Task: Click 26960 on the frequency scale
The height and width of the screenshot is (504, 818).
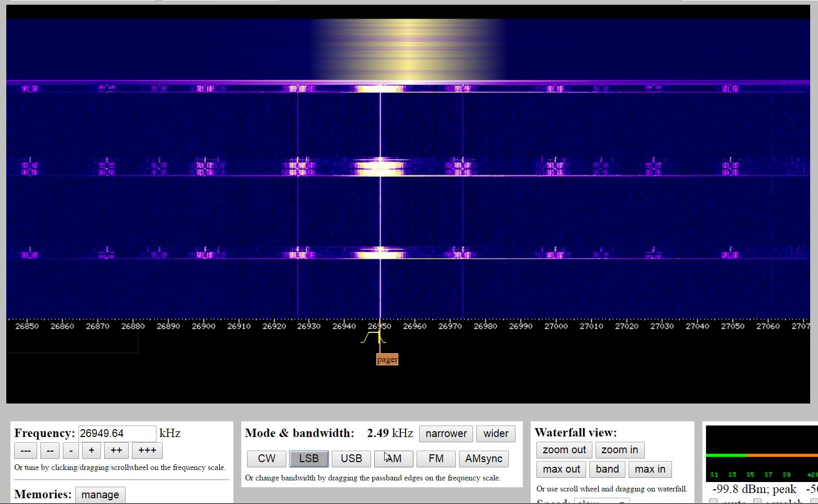Action: (415, 326)
